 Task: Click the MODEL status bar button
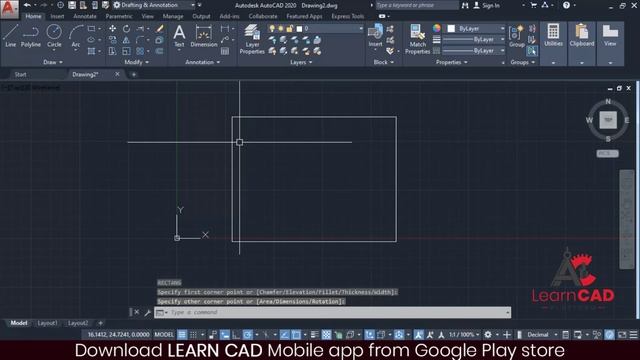[164, 335]
